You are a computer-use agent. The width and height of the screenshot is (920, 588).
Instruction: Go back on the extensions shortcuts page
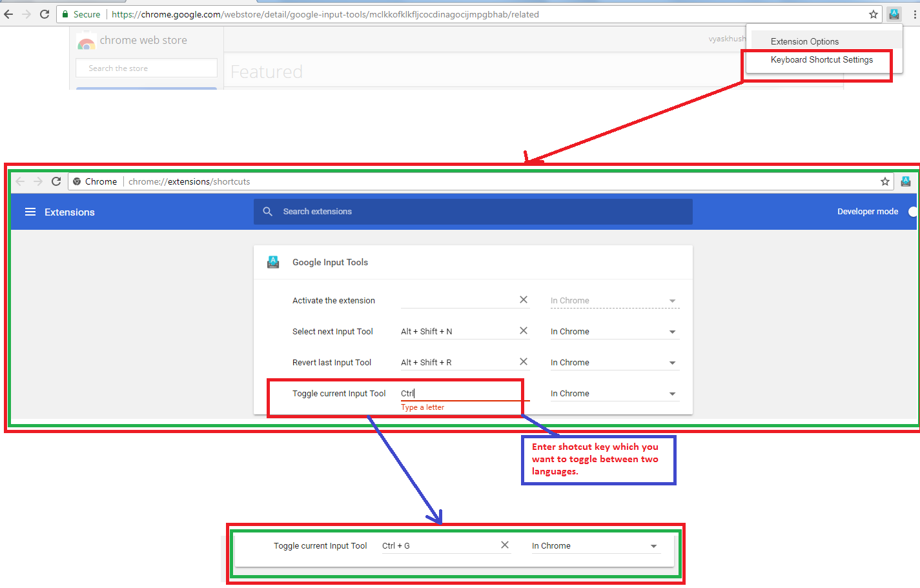point(20,181)
